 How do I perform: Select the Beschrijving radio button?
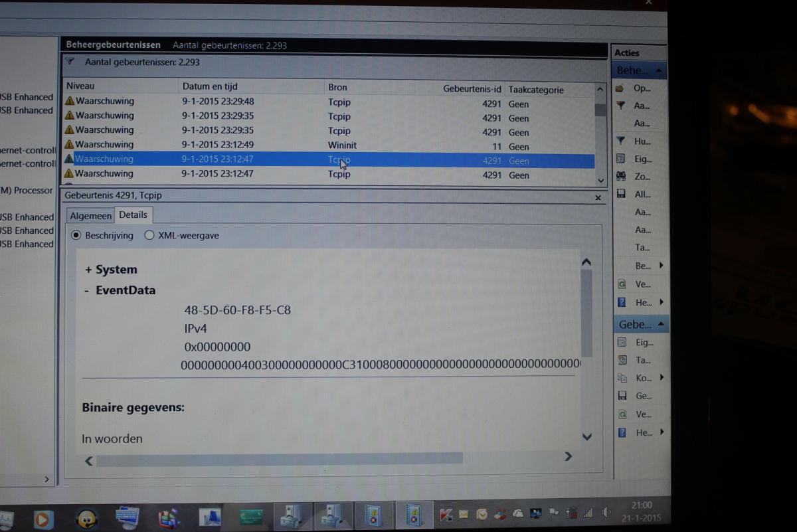tap(76, 235)
